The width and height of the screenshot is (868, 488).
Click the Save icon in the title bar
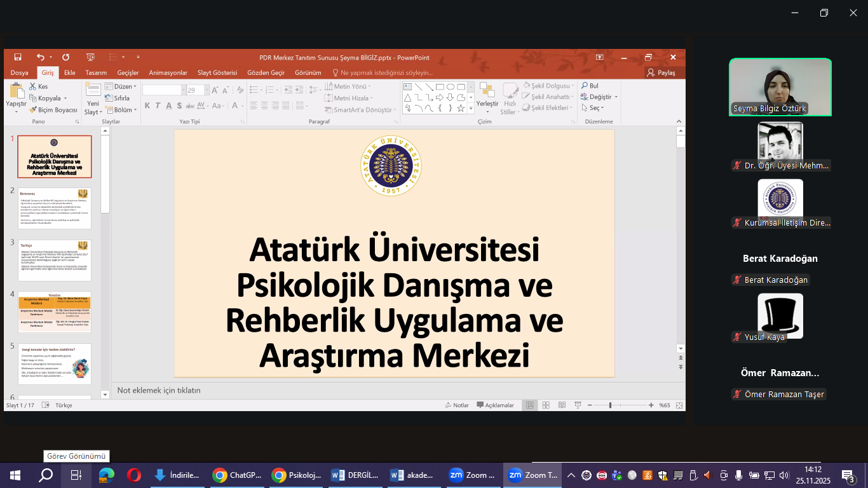coord(18,57)
